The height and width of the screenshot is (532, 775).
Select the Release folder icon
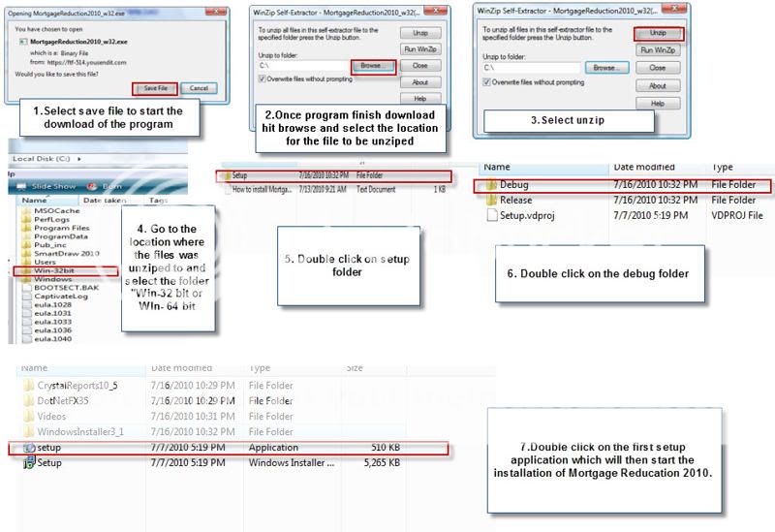tap(491, 201)
